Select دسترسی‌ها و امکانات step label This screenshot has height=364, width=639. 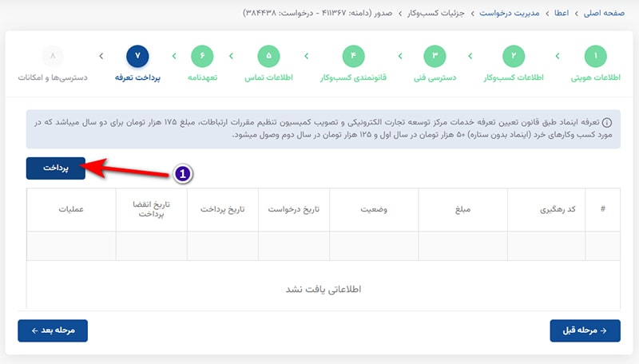point(53,77)
